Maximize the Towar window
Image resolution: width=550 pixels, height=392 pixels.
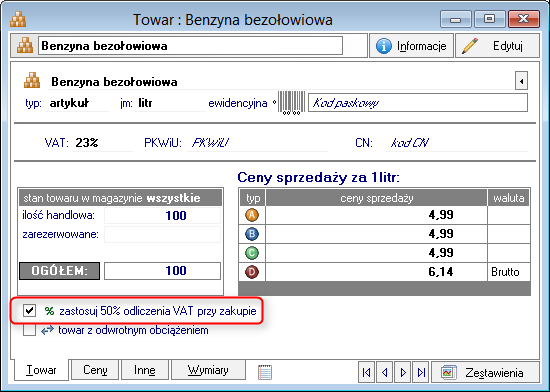[489, 19]
